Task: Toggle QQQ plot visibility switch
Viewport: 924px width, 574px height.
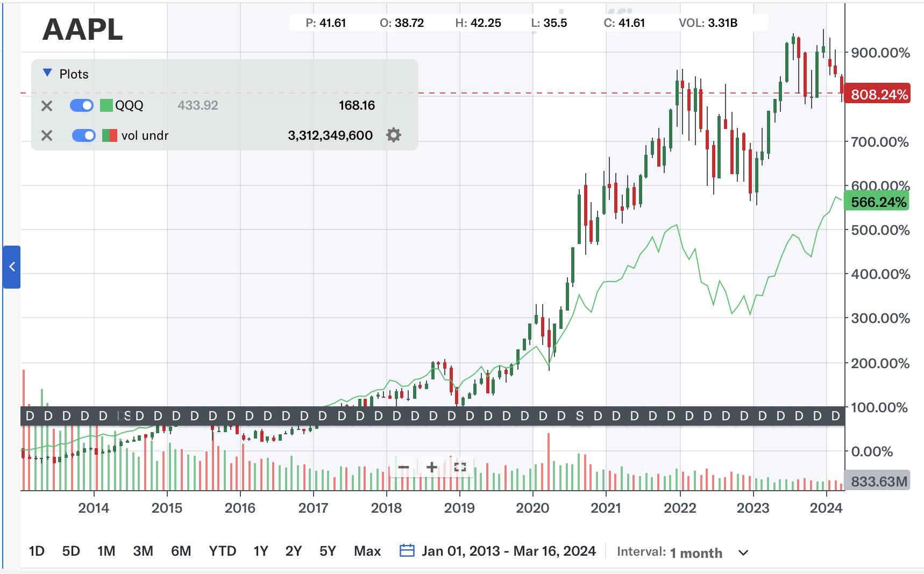Action: click(x=82, y=105)
